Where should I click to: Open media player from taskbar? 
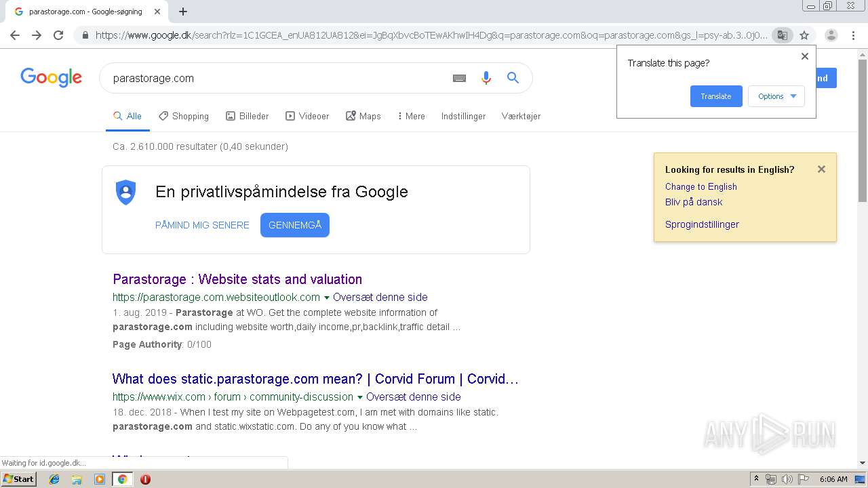100,479
